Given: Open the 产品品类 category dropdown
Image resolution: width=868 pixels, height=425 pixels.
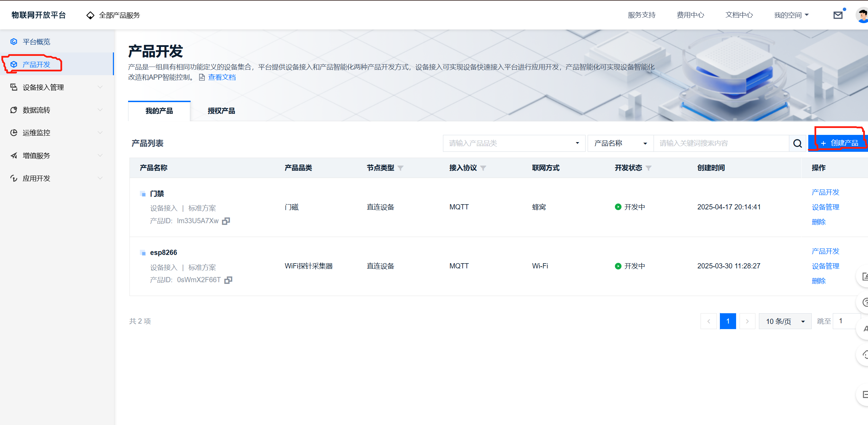Looking at the screenshot, I should click(x=514, y=143).
